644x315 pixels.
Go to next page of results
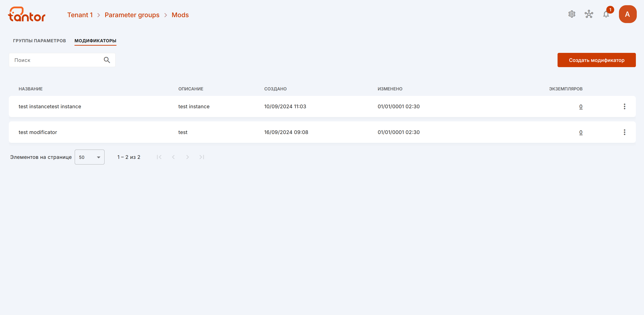click(x=188, y=157)
